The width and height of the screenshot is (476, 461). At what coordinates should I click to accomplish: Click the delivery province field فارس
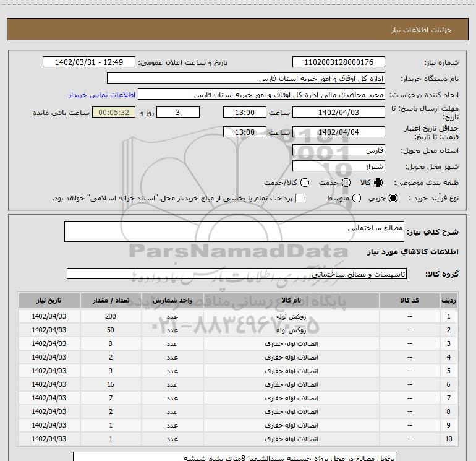pos(339,150)
